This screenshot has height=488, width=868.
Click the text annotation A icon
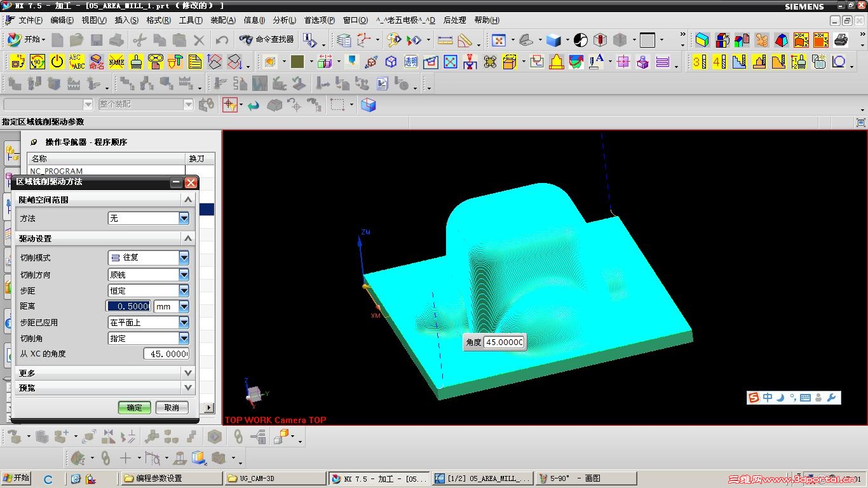pos(595,62)
